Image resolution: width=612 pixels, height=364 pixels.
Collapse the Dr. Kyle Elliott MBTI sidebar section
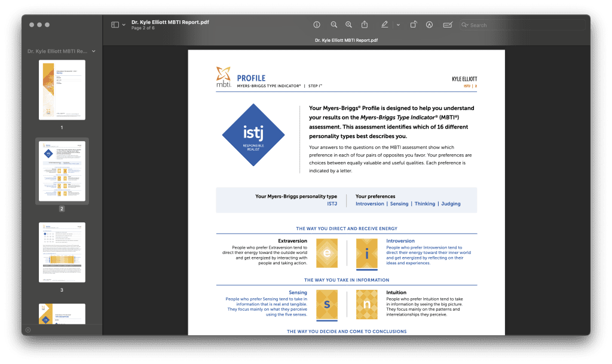[x=93, y=51]
